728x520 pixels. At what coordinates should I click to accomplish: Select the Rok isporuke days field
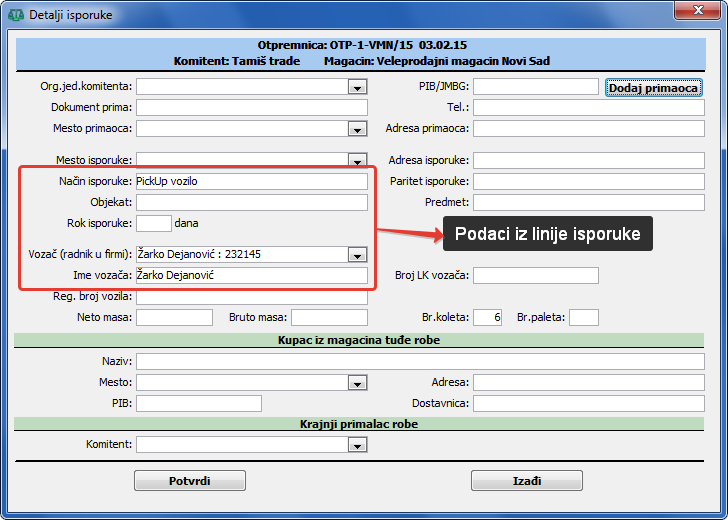[153, 223]
